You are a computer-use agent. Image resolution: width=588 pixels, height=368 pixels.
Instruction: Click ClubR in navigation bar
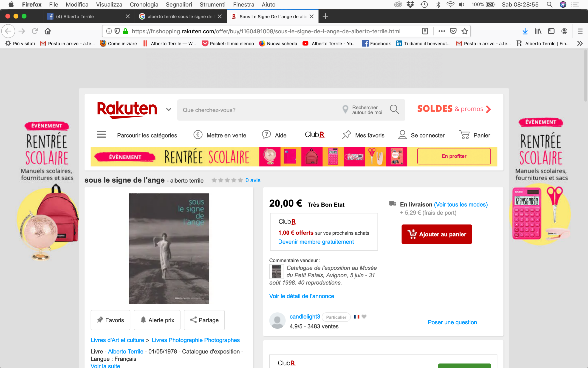(315, 135)
